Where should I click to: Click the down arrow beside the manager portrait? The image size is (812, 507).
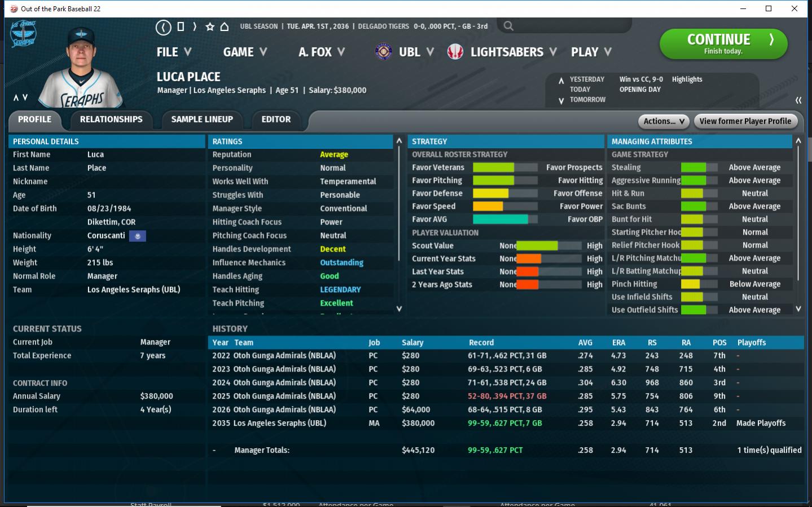click(x=25, y=98)
